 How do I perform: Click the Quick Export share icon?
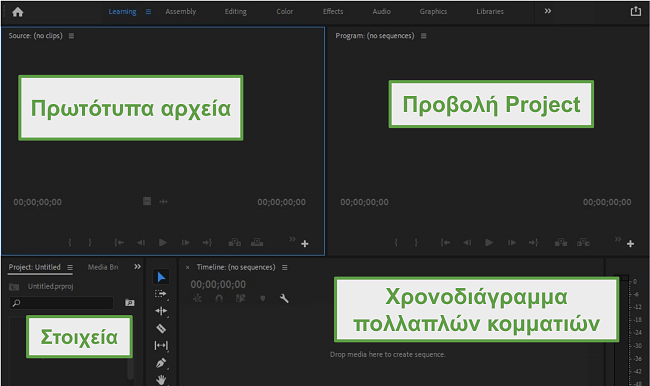tap(635, 11)
